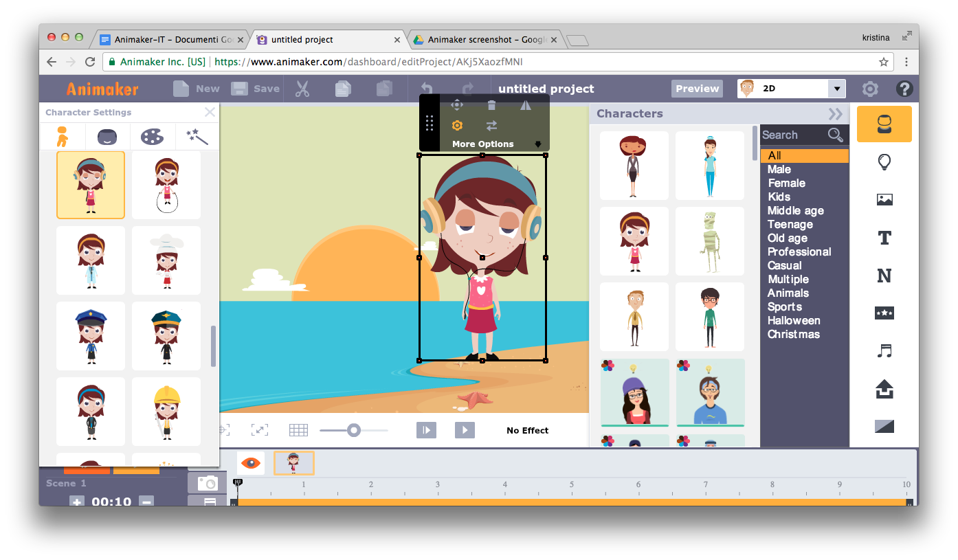Image resolution: width=958 pixels, height=560 pixels.
Task: Click the magnifier search icon in Characters
Action: (x=836, y=135)
